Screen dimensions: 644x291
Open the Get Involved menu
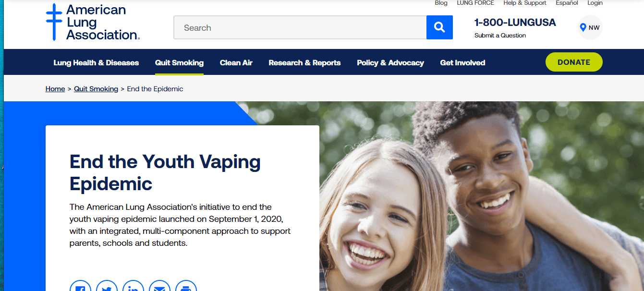click(x=462, y=62)
